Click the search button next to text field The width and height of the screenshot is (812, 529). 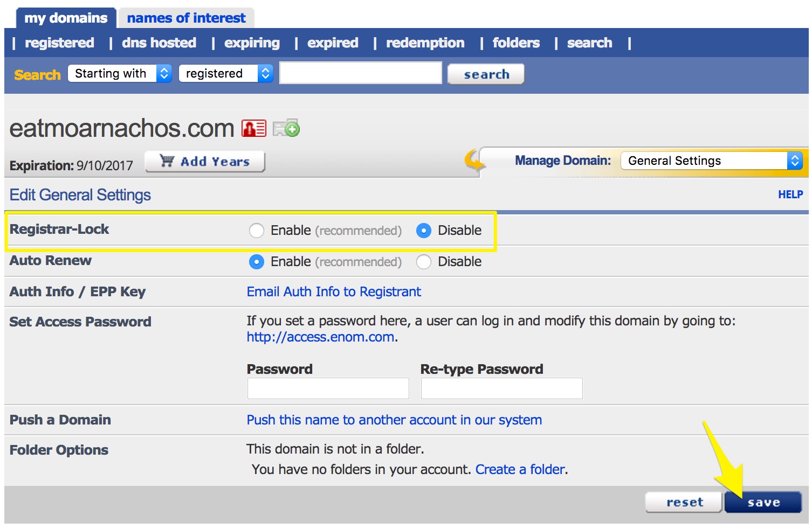coord(486,74)
